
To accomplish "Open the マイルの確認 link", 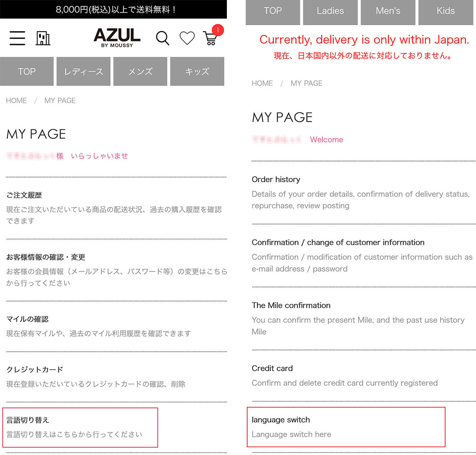I will [27, 319].
